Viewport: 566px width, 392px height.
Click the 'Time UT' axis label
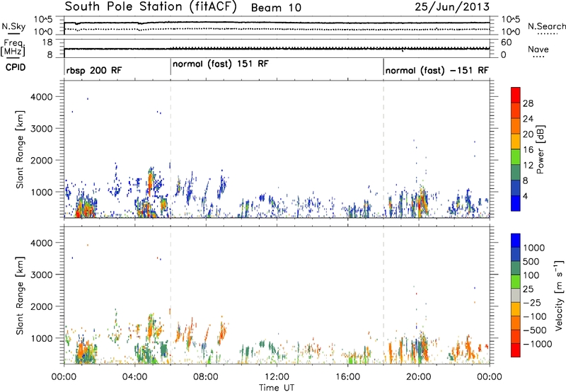(277, 388)
